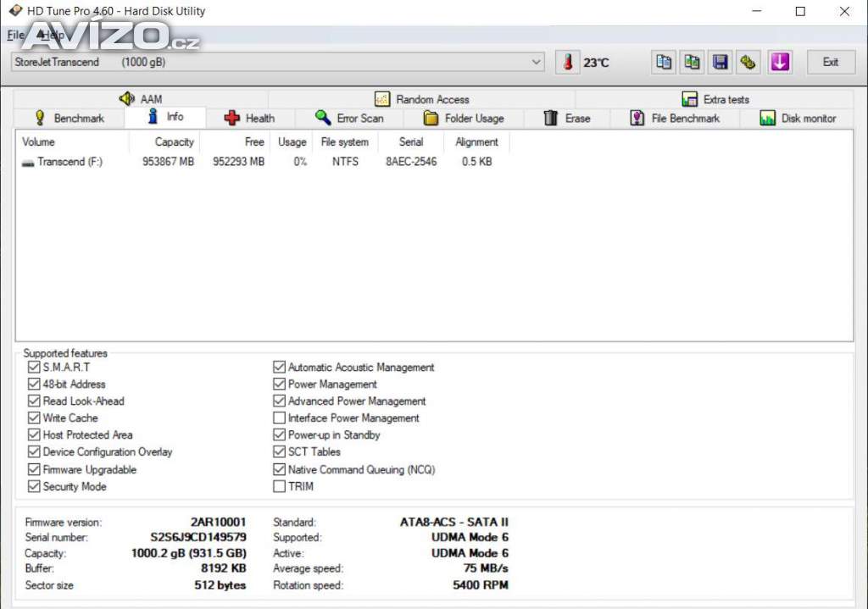Open the Health tab
The image size is (868, 609).
[x=250, y=118]
